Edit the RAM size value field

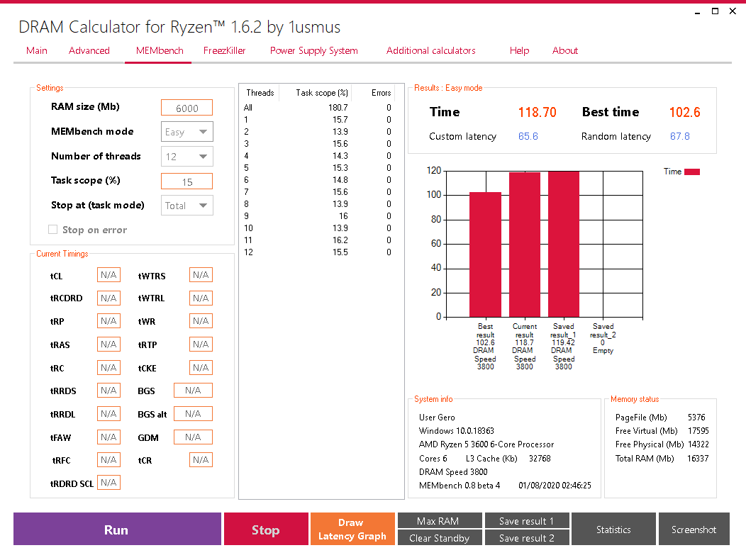pyautogui.click(x=186, y=107)
